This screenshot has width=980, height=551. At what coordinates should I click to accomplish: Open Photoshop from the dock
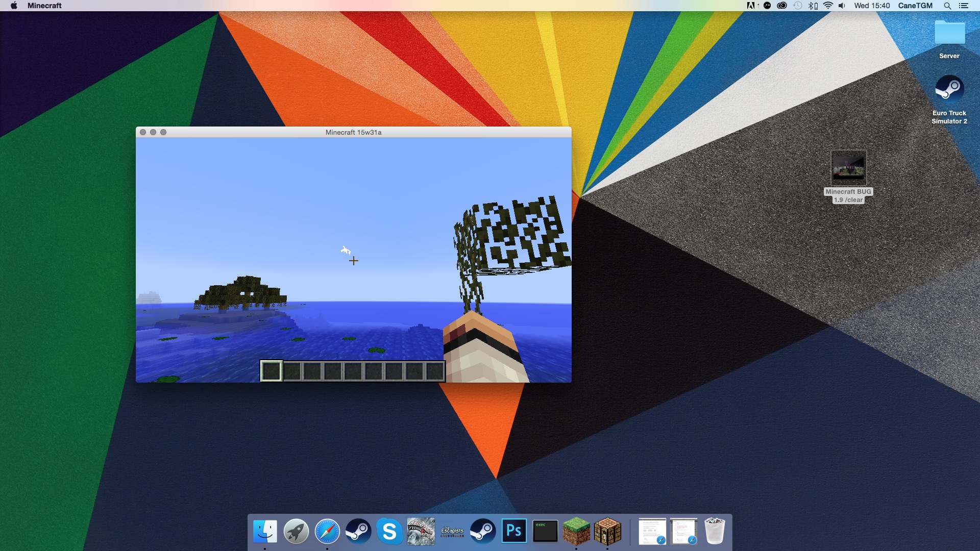click(x=514, y=532)
